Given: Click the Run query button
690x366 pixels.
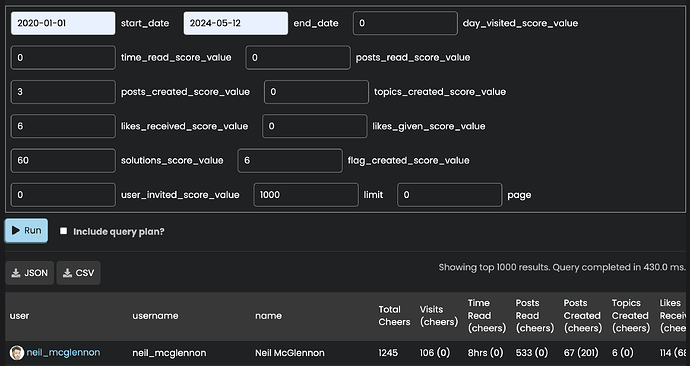Looking at the screenshot, I should coord(26,231).
